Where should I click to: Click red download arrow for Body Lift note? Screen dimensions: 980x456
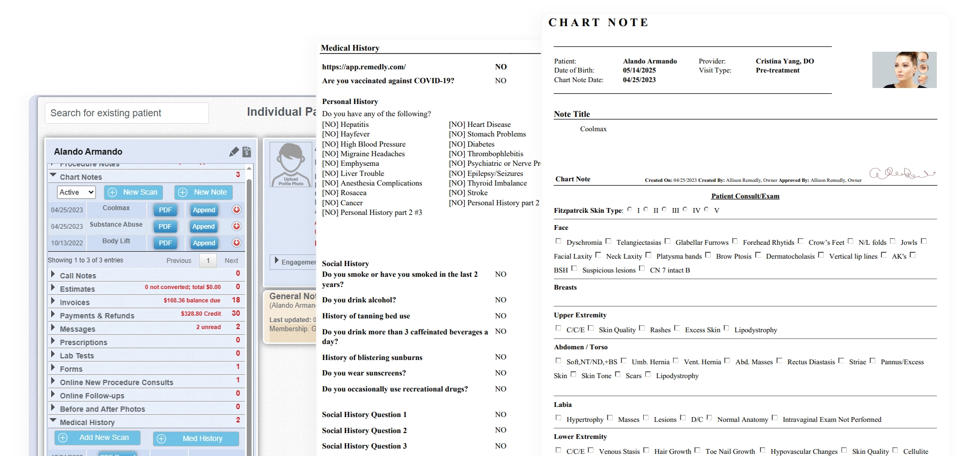[237, 243]
